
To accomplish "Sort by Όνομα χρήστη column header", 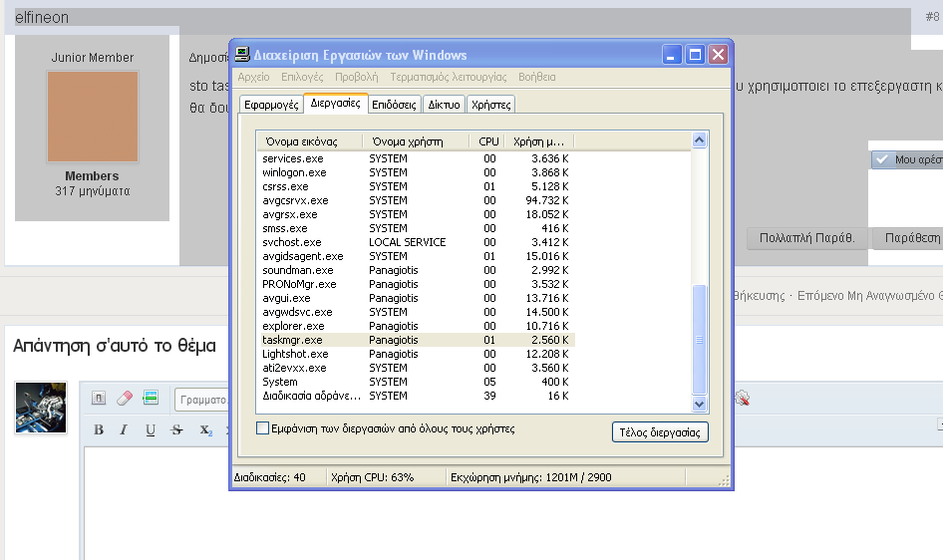I will tap(416, 141).
